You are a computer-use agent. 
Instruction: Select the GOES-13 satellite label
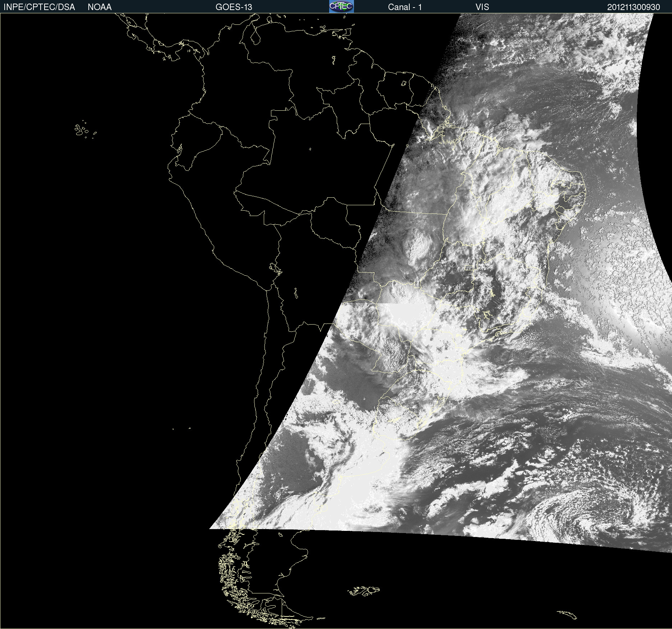point(234,7)
